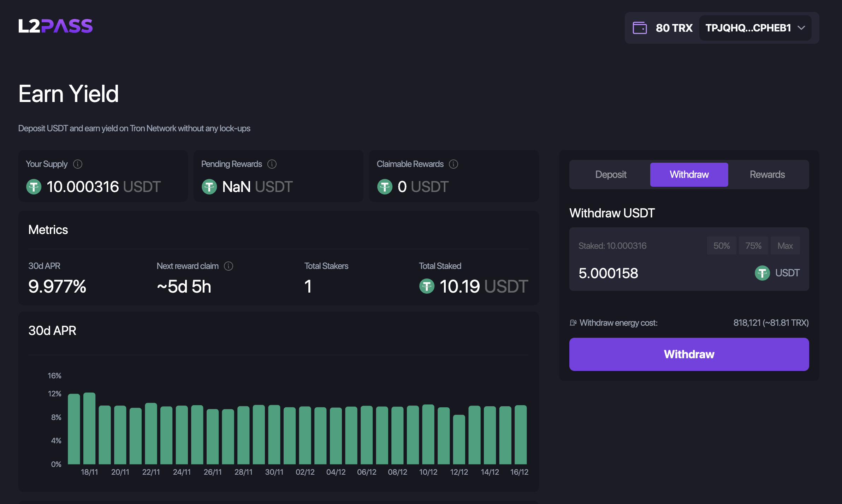Open the Rewards tab
This screenshot has height=504, width=842.
767,174
